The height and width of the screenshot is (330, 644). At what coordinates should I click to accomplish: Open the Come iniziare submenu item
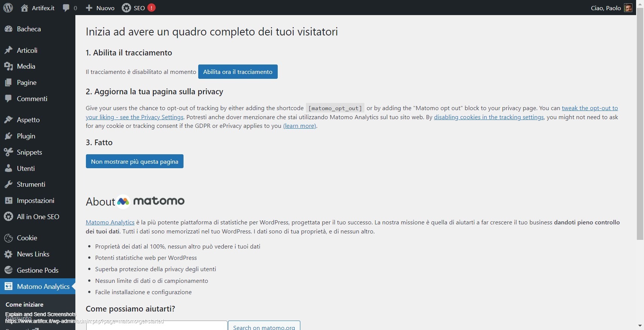click(x=24, y=304)
